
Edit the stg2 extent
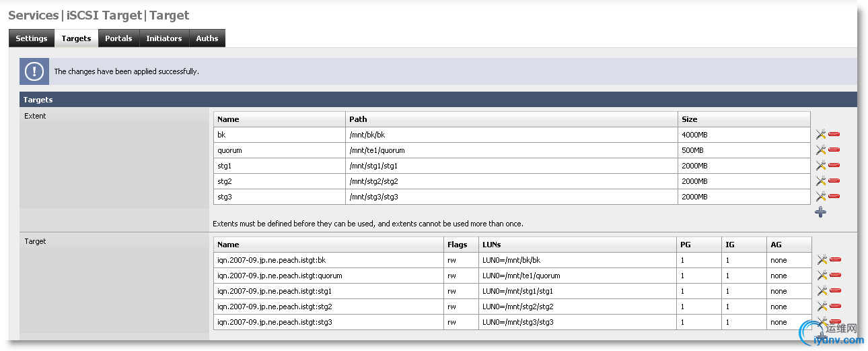coord(820,181)
